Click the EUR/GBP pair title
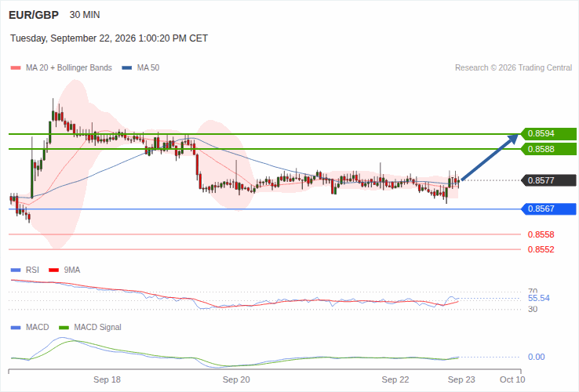This screenshot has height=392, width=579. (x=34, y=15)
